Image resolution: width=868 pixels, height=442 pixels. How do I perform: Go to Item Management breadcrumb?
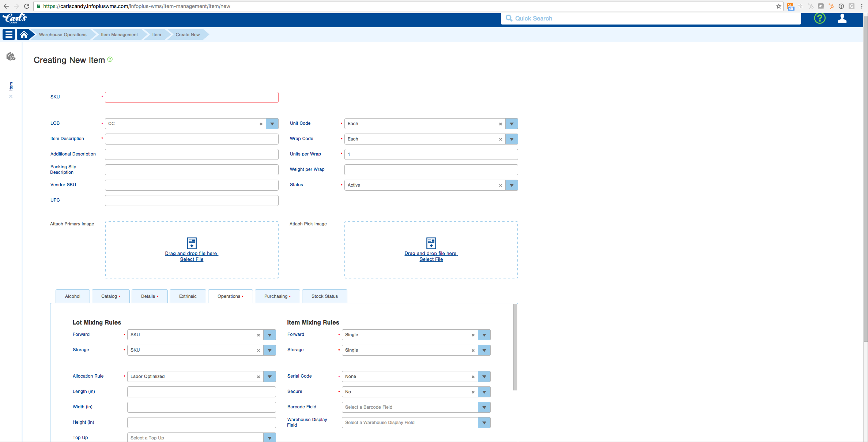point(119,35)
